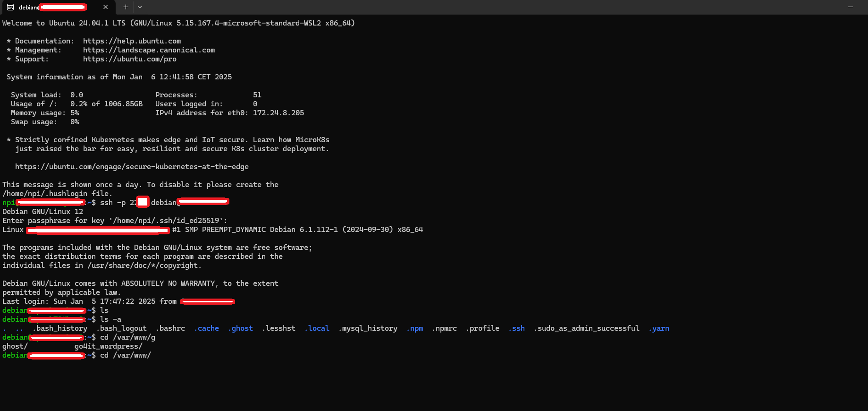Click the '.ghost' directory name
The height and width of the screenshot is (411, 868).
(240, 328)
